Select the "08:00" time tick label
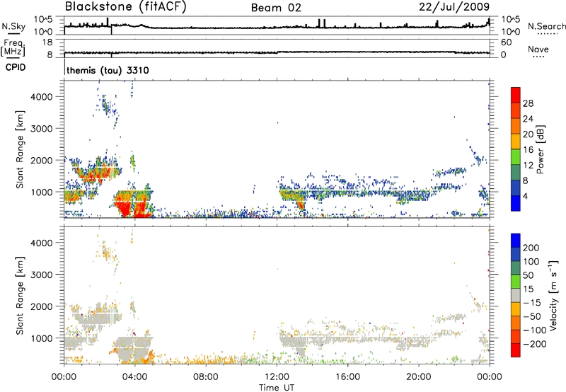566x392 pixels. coord(206,377)
